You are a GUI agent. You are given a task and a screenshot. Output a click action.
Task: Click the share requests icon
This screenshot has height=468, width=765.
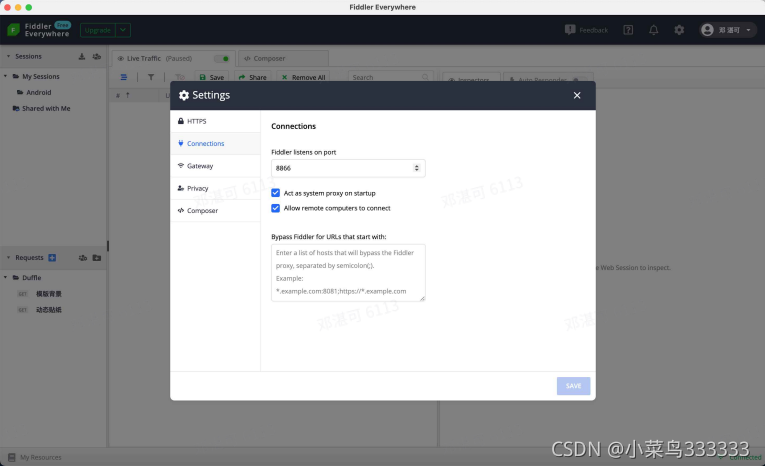pos(83,258)
